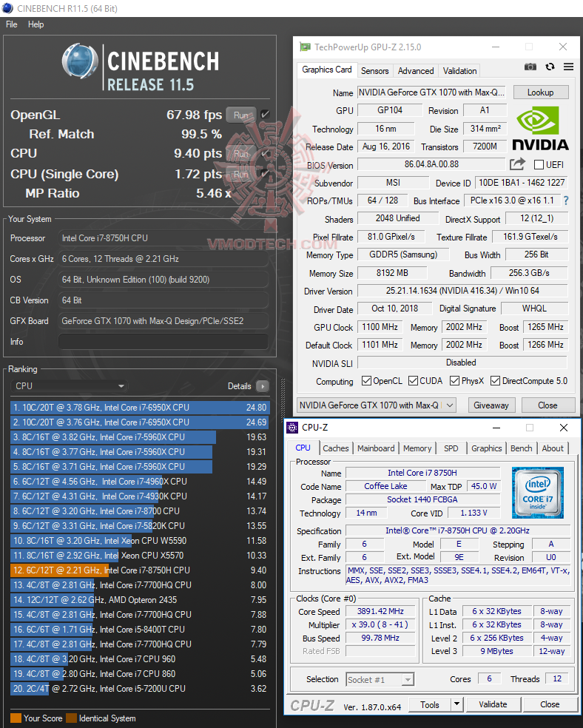Click the Cinebench title bar icon
The image size is (583, 728).
click(7, 8)
